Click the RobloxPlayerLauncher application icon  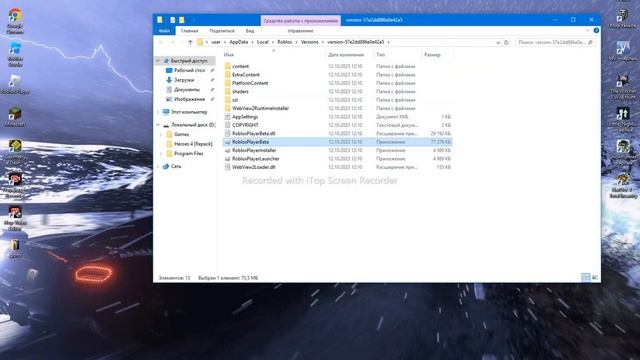click(x=227, y=158)
